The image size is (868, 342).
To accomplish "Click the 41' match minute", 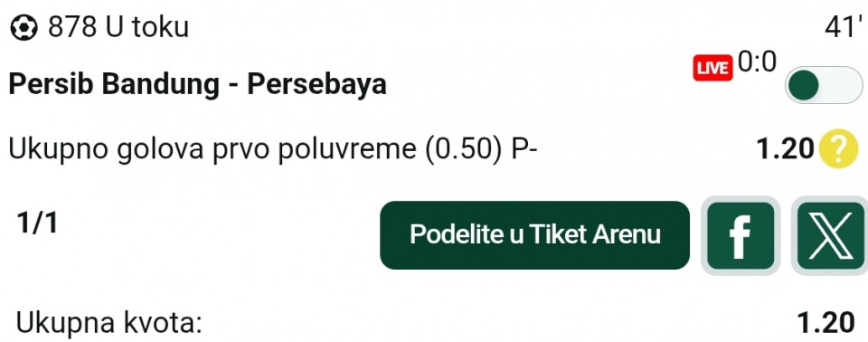I will (843, 27).
